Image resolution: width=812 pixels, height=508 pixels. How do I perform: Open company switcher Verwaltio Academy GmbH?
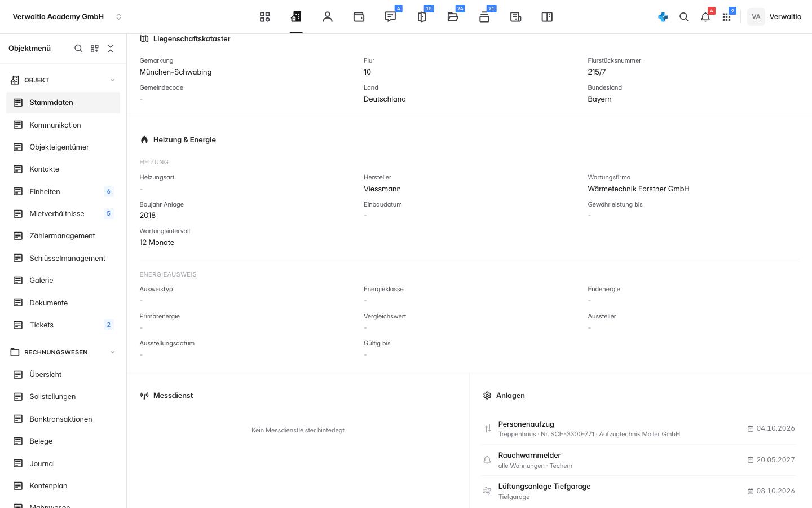pos(67,17)
